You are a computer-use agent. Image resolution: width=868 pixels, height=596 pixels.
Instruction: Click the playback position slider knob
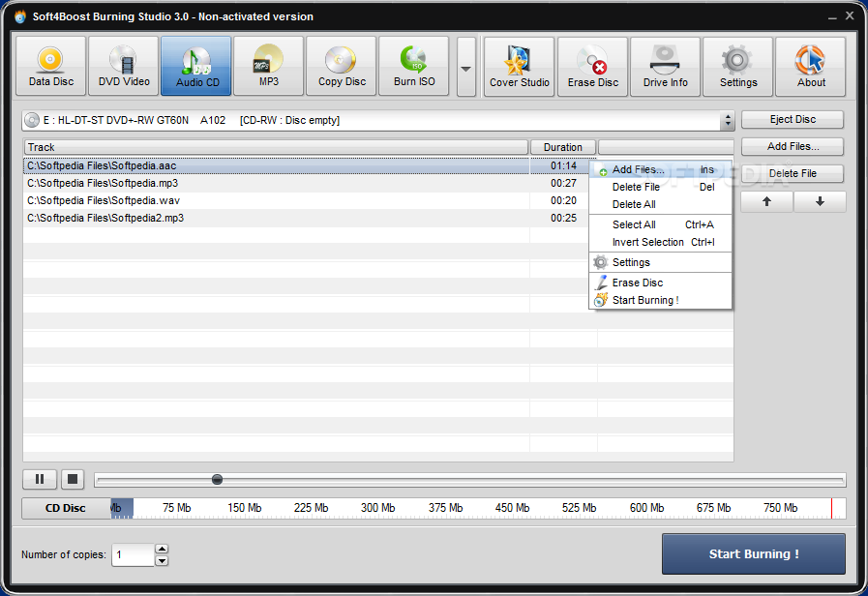[217, 479]
